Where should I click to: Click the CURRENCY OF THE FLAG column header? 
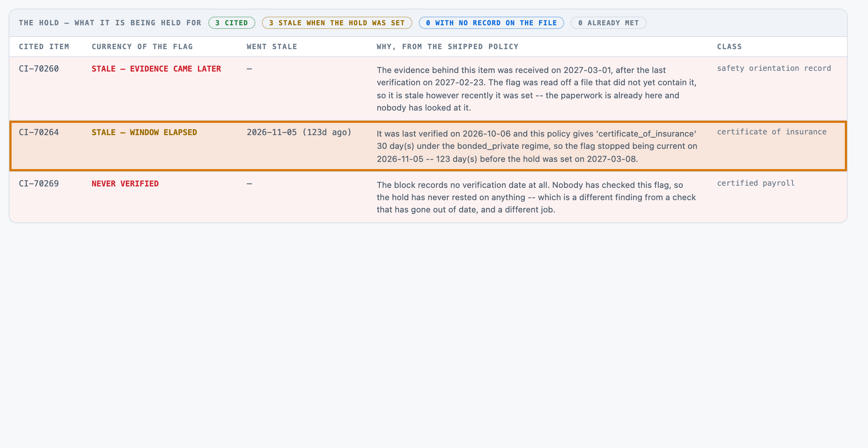point(142,47)
